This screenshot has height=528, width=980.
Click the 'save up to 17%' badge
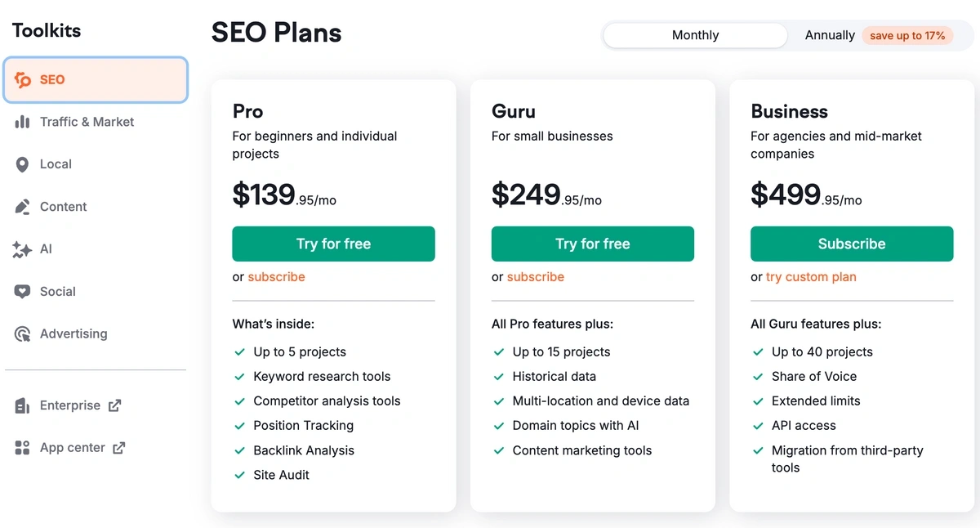click(907, 36)
